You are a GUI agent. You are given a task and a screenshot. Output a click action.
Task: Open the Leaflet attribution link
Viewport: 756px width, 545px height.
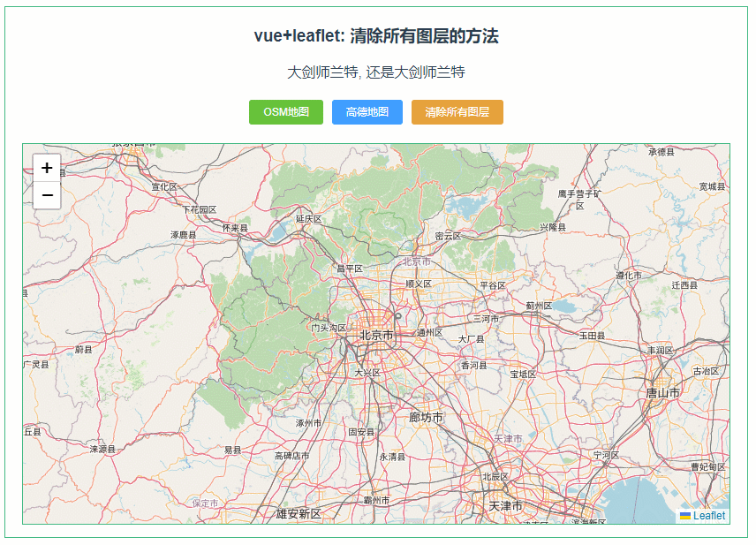click(x=708, y=516)
